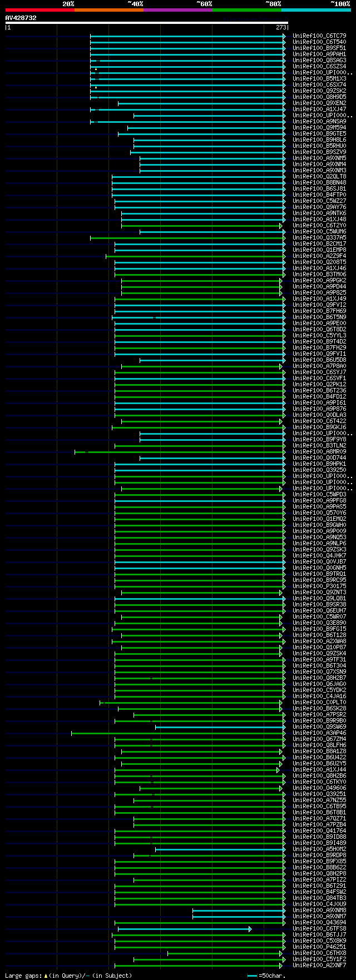Select the UniRef100_A2Z9F4 label
356x980 pixels.
click(319, 256)
